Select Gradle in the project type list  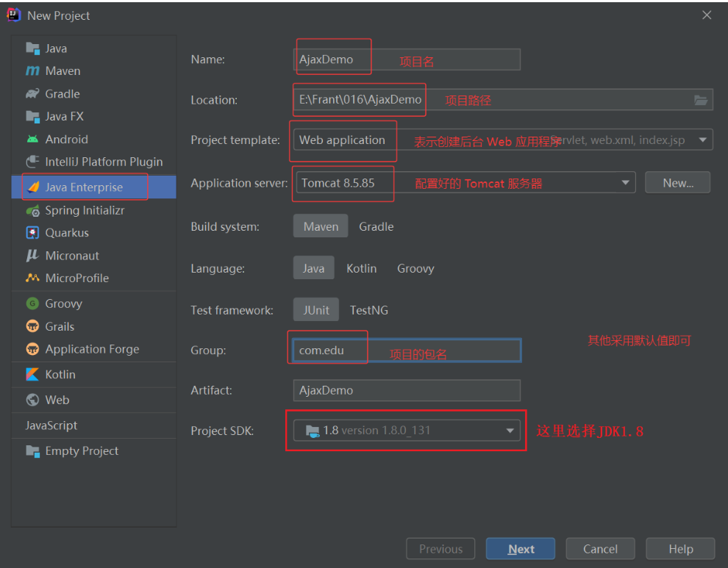tap(94, 94)
